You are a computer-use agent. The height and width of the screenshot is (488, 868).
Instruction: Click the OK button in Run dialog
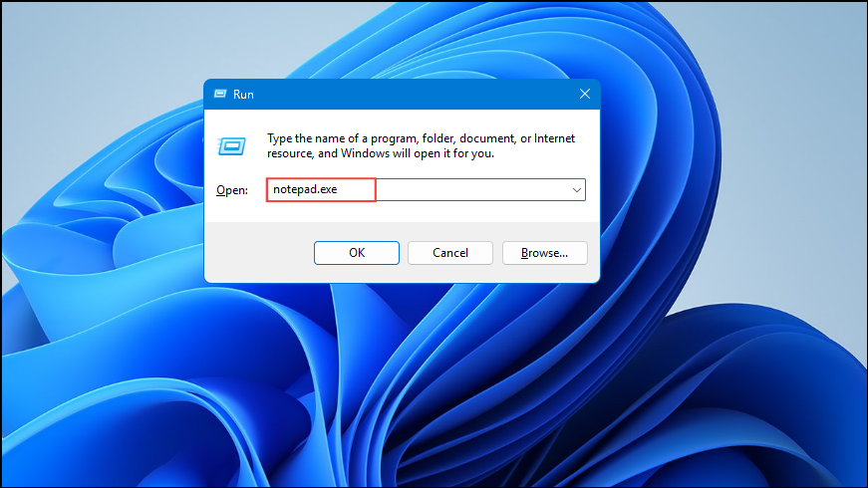[x=357, y=253]
